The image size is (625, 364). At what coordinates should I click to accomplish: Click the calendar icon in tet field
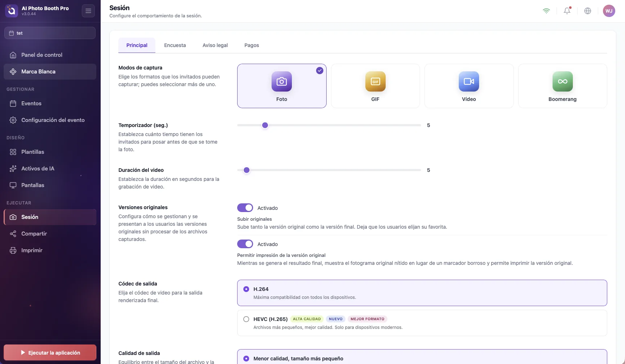pos(11,33)
